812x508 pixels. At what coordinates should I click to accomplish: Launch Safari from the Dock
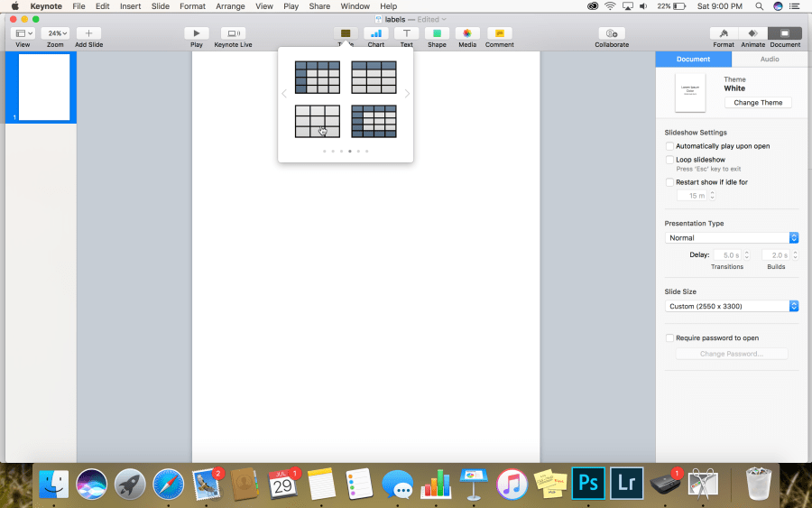coord(168,485)
